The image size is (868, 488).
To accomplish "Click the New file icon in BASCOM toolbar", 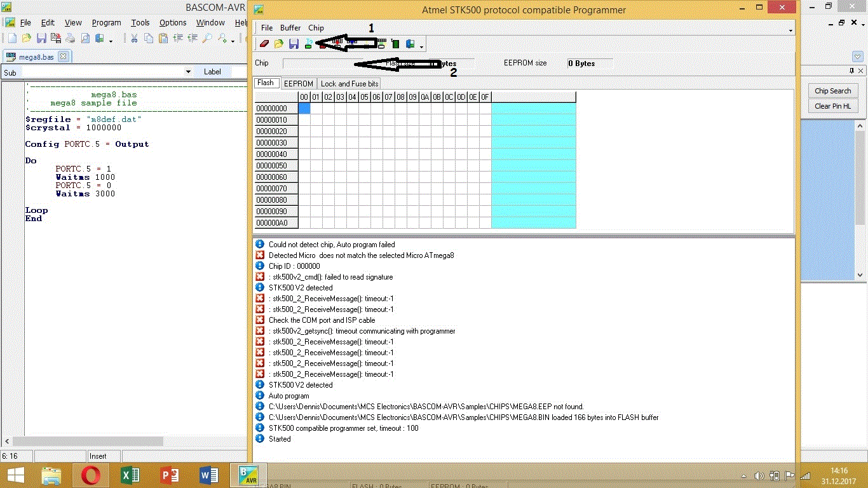I will 12,39.
